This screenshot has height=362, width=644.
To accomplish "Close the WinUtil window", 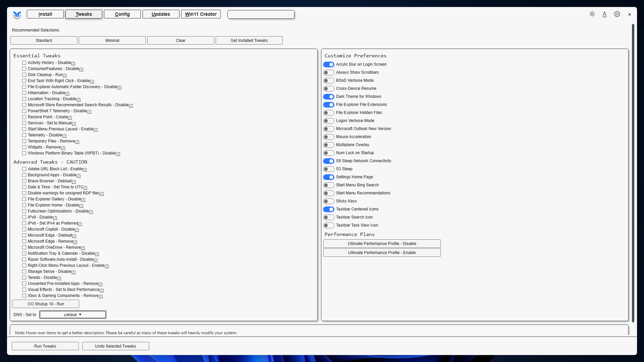I will 630,14.
